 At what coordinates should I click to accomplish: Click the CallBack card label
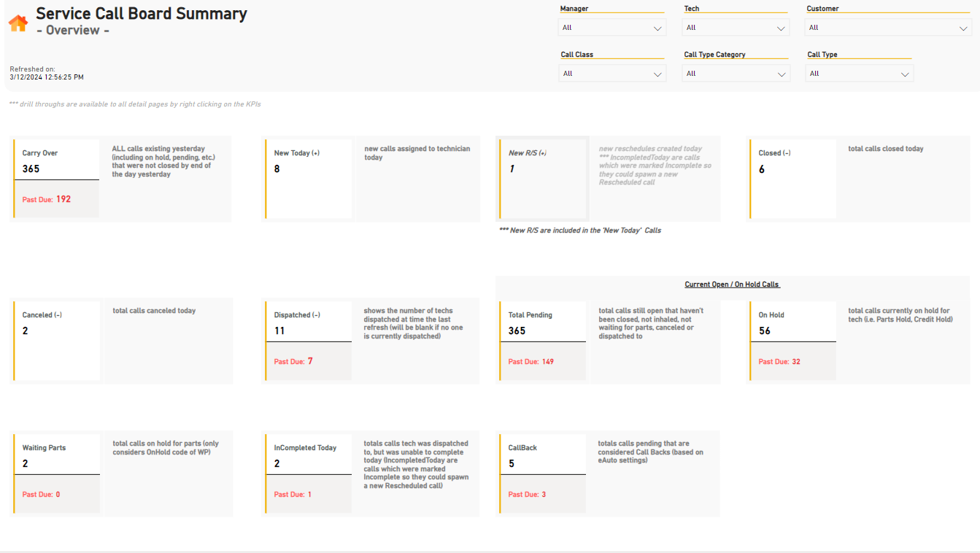(x=522, y=448)
